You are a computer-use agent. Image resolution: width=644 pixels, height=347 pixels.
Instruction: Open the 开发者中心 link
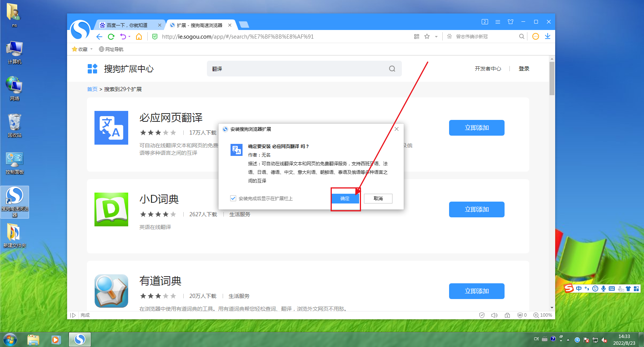[x=488, y=69]
